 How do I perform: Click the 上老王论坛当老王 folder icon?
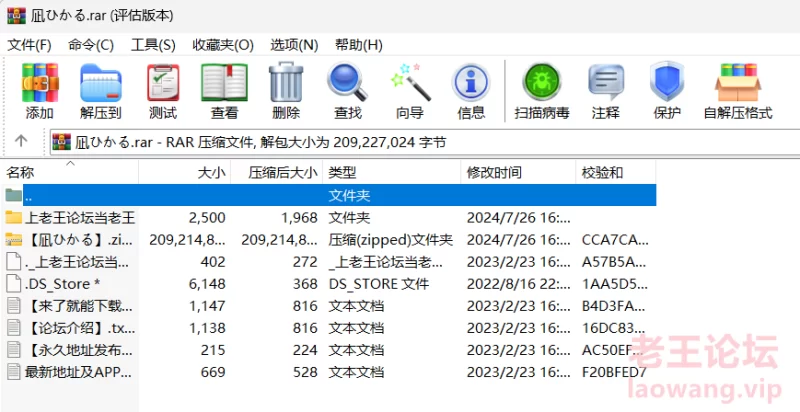13,218
